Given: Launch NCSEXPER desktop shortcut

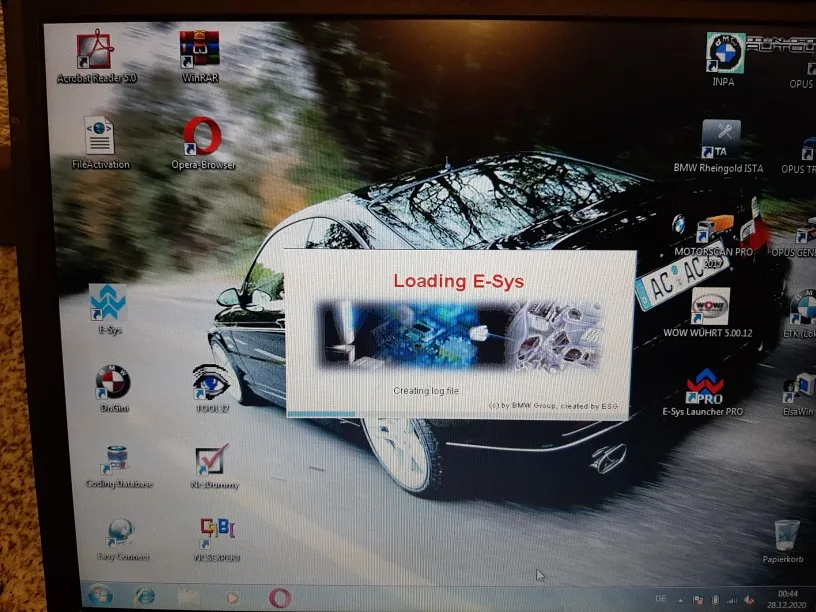Looking at the screenshot, I should pos(217,539).
